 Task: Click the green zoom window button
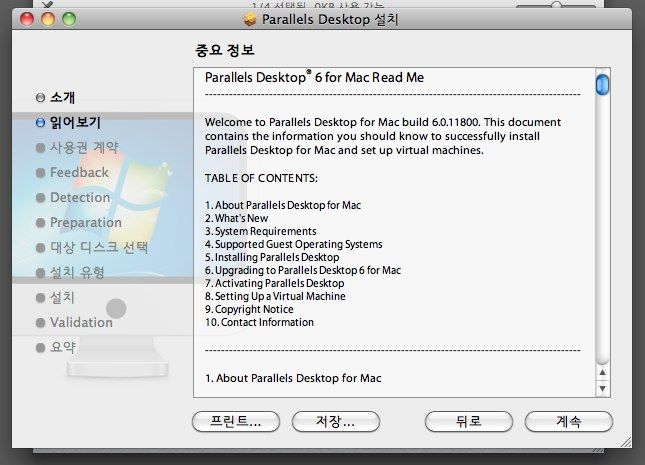coord(69,19)
